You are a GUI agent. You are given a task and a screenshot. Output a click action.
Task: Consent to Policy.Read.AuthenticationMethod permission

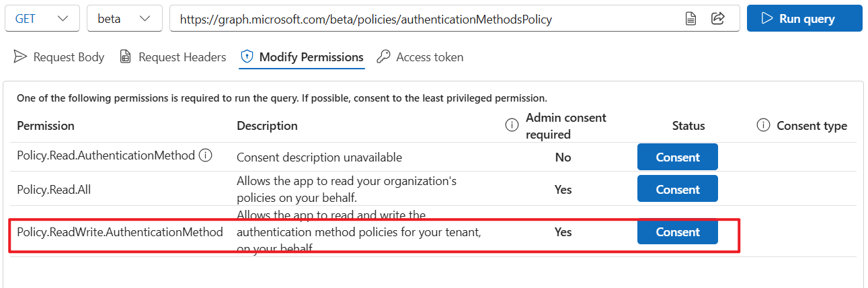tap(678, 157)
